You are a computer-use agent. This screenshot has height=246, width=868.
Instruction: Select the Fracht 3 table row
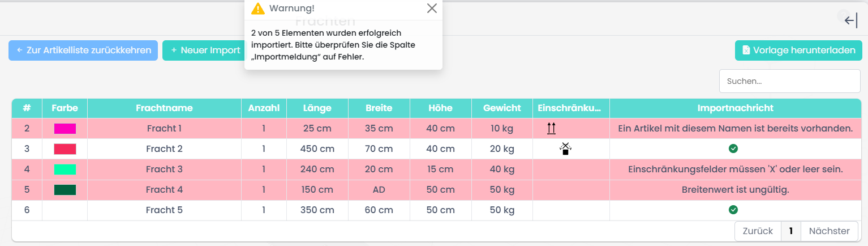pos(164,169)
